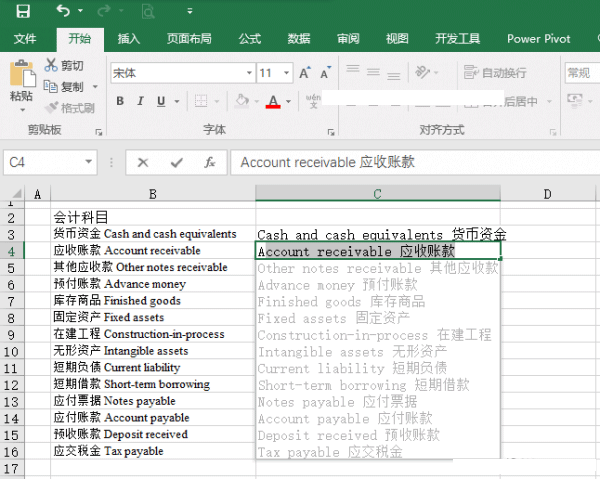Switch to the 开始 tab
The width and height of the screenshot is (600, 479).
(80, 39)
